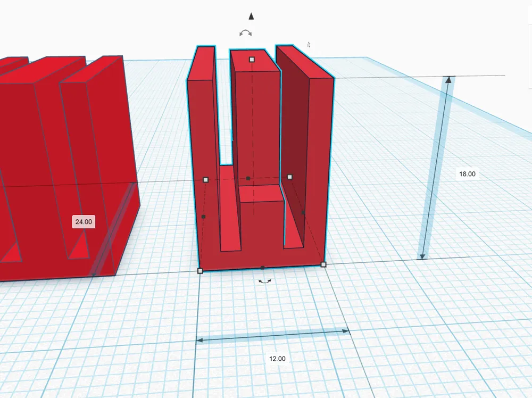Screen dimensions: 532x398
Task: Select the back-right white corner handle
Action: pyautogui.click(x=290, y=177)
